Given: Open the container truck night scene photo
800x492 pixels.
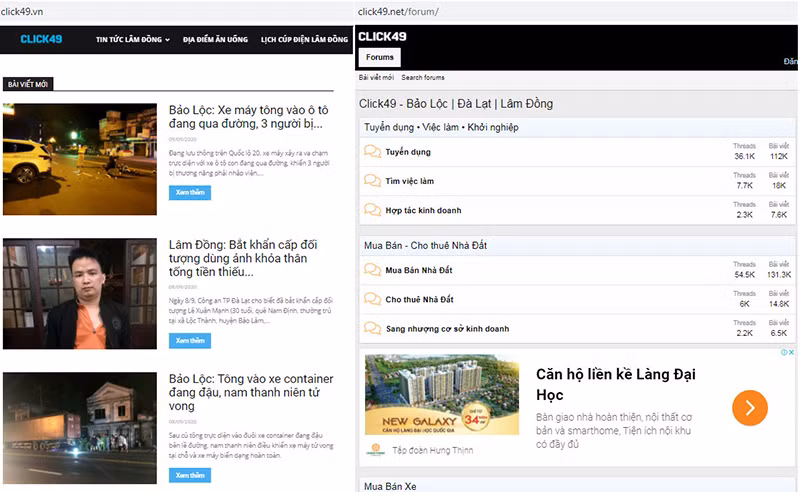Looking at the screenshot, I should [80, 428].
